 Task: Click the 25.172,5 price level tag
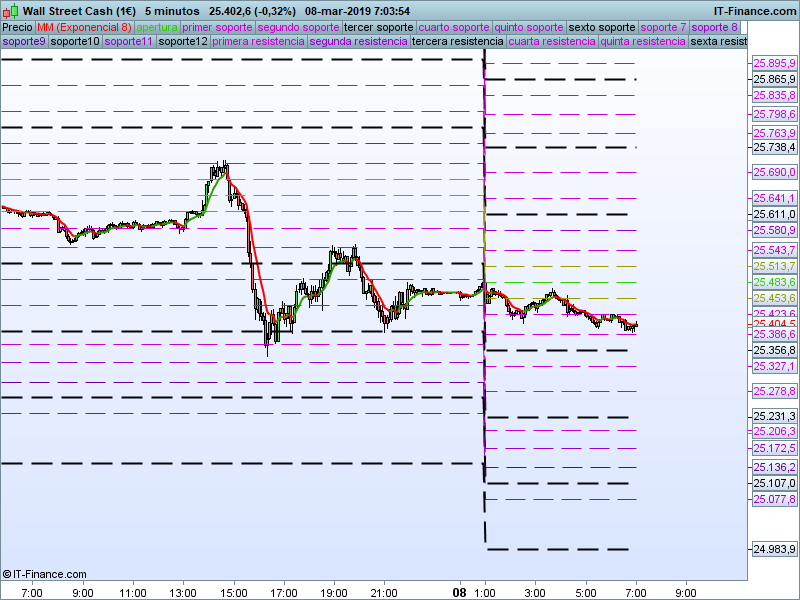[774, 448]
